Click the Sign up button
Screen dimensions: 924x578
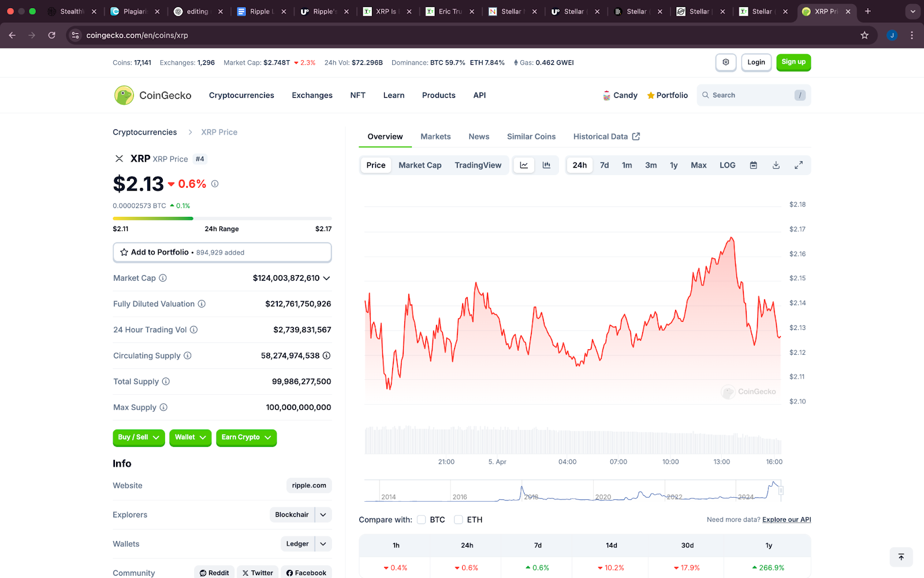793,62
